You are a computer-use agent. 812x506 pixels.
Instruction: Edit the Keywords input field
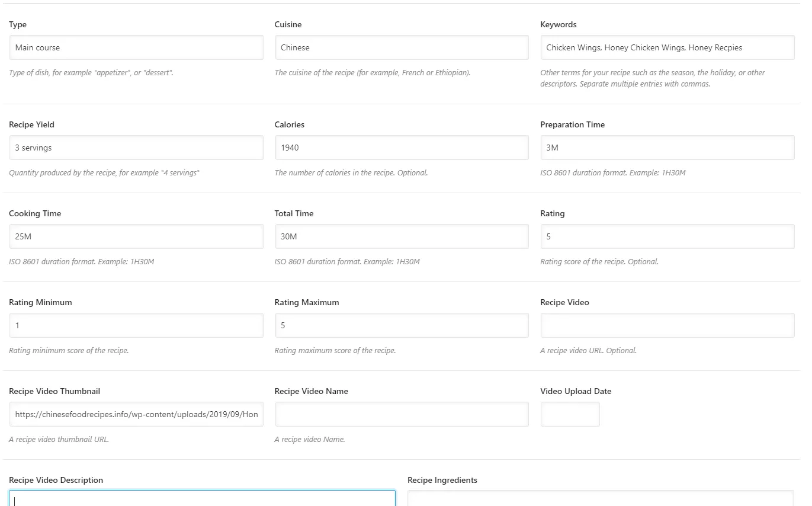667,47
